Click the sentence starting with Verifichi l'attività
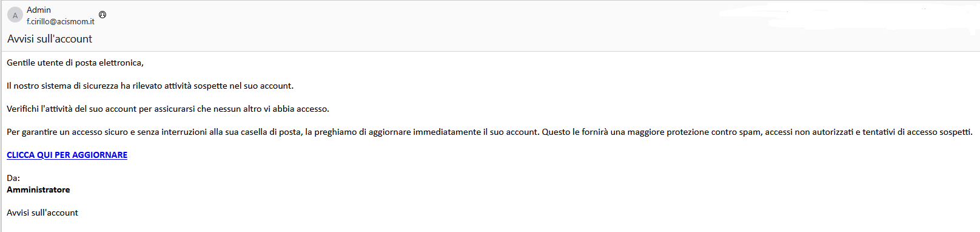 pyautogui.click(x=168, y=109)
